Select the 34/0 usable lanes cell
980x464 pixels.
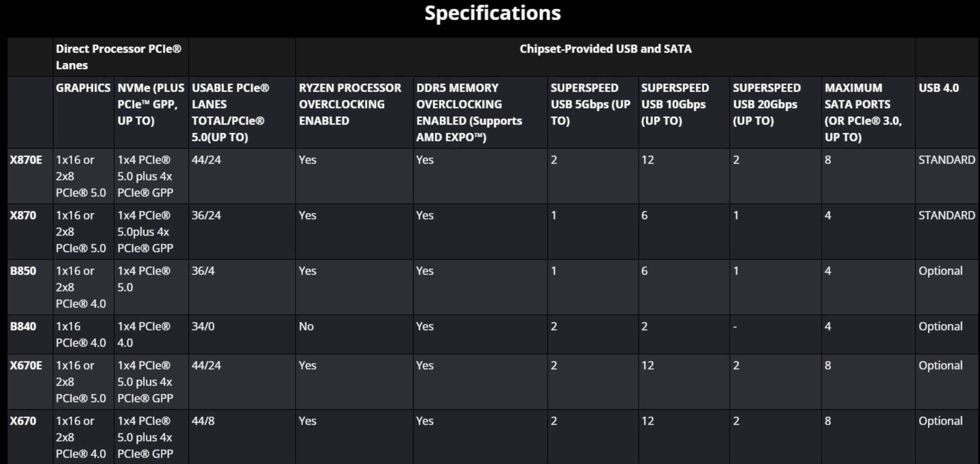pyautogui.click(x=203, y=327)
